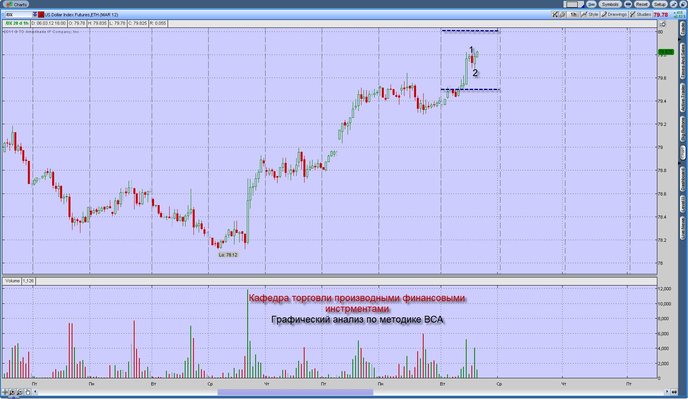Expand the symbol selector double-arrow
The image size is (688, 399).
[x=35, y=14]
